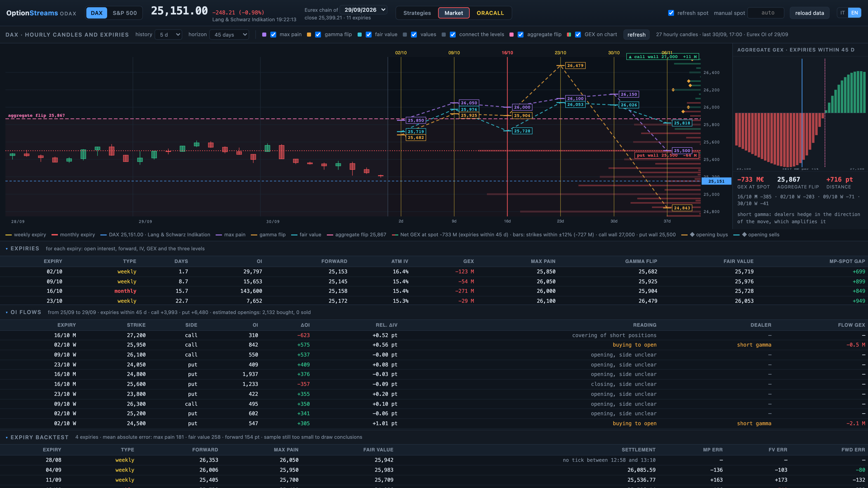Switch language to EN
Viewport: 868px width, 488px height.
[x=854, y=13]
